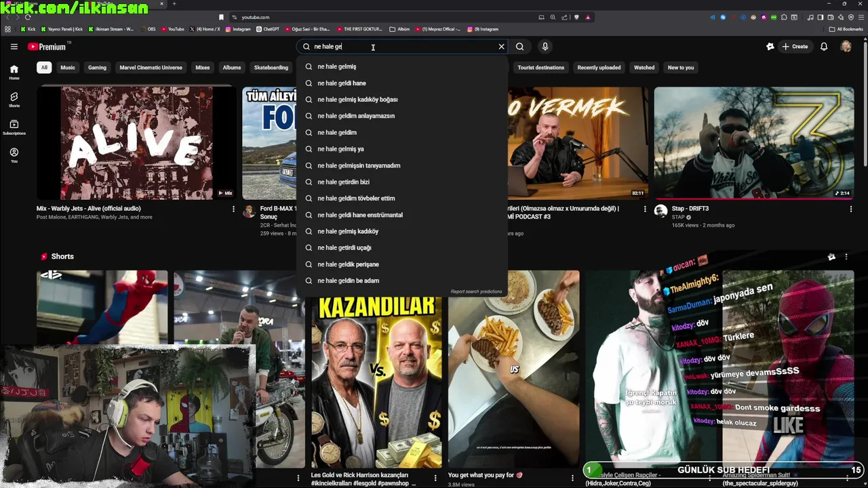Select the Recently uploaded chip
Image resolution: width=868 pixels, height=488 pixels.
(599, 67)
